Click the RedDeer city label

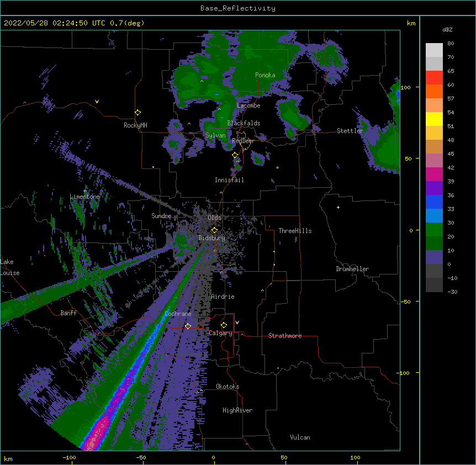(x=243, y=141)
